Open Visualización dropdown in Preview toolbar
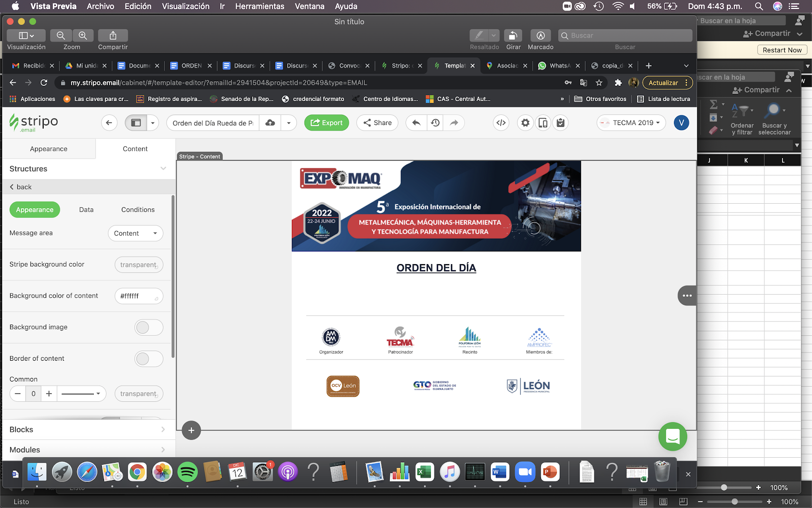Viewport: 812px width, 508px height. click(26, 35)
